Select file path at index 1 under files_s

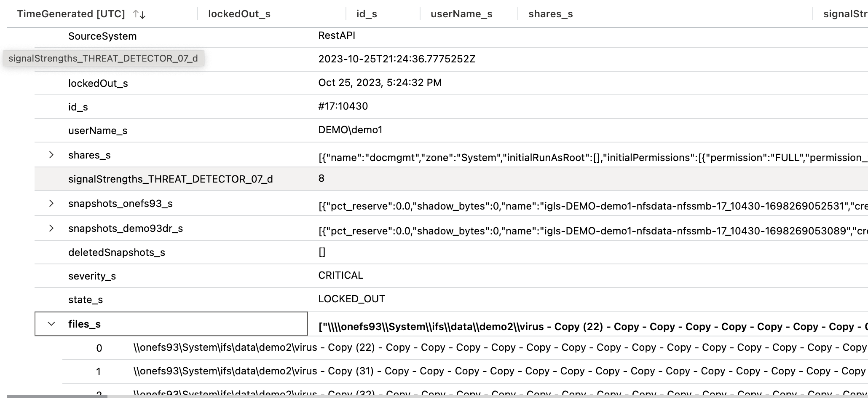click(x=421, y=371)
